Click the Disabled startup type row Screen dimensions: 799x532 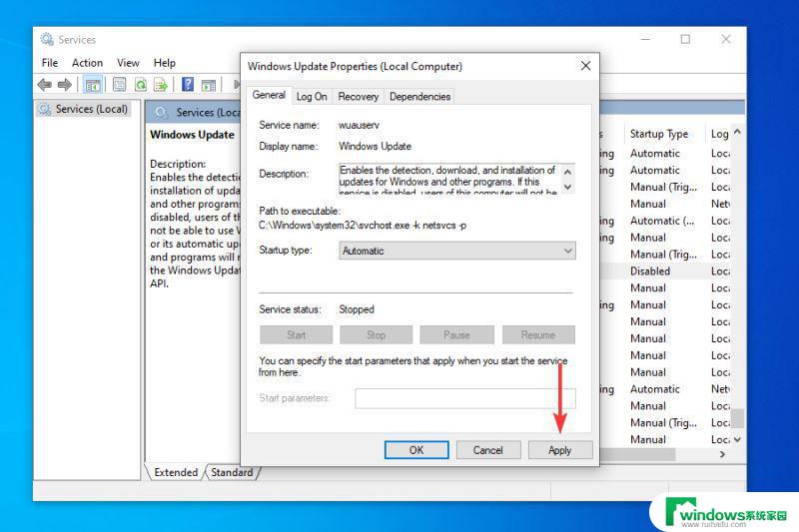tap(650, 270)
